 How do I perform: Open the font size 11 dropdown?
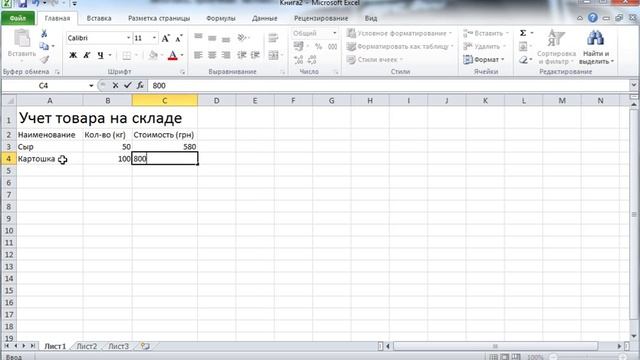pos(154,38)
